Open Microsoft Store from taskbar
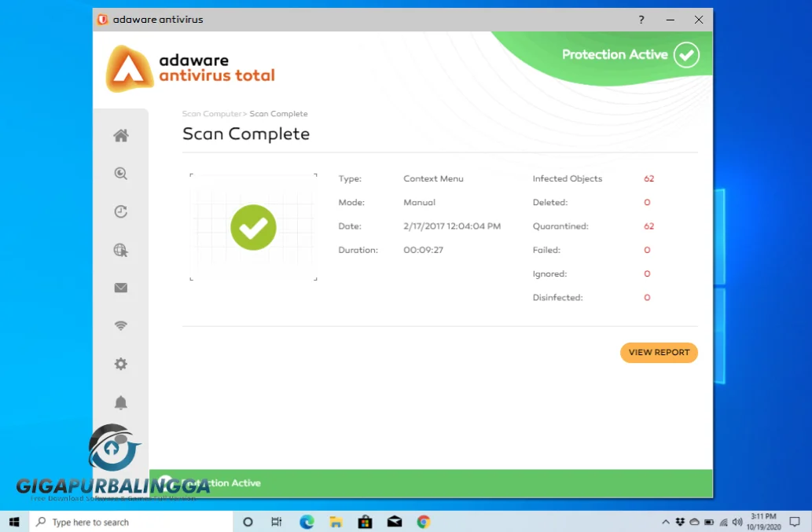This screenshot has width=812, height=532. point(365,522)
